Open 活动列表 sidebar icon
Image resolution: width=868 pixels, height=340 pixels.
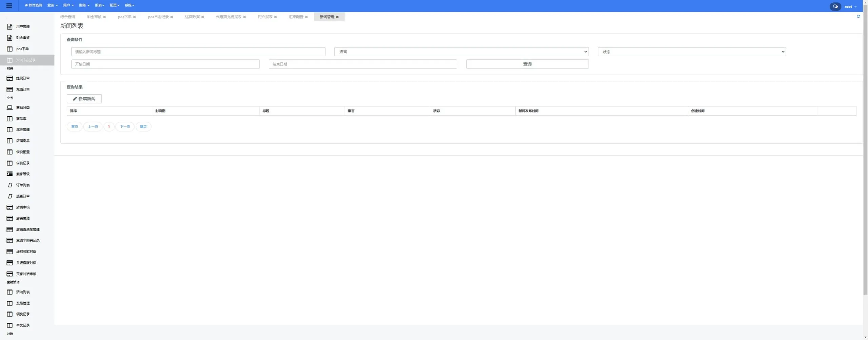(10, 292)
